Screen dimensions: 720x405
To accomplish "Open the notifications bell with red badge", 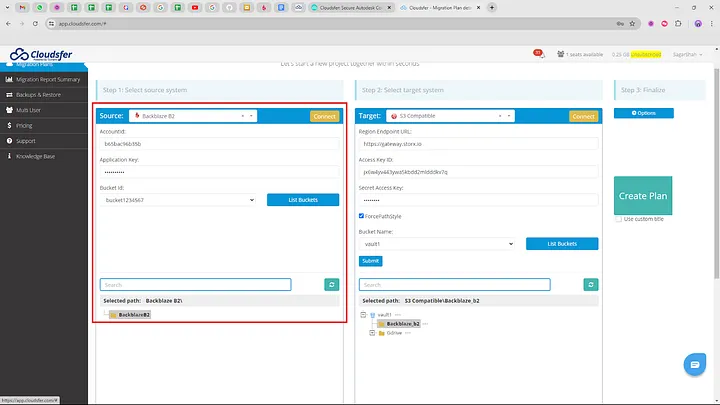I will pos(539,54).
